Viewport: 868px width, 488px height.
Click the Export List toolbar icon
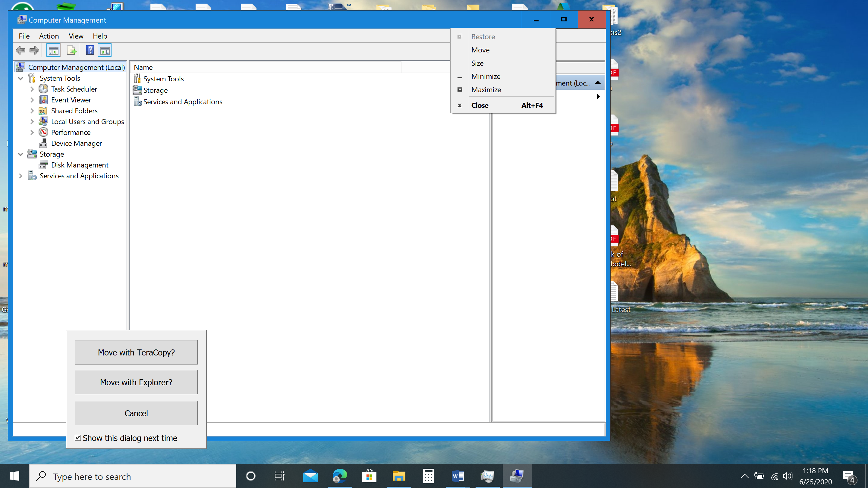coord(71,51)
